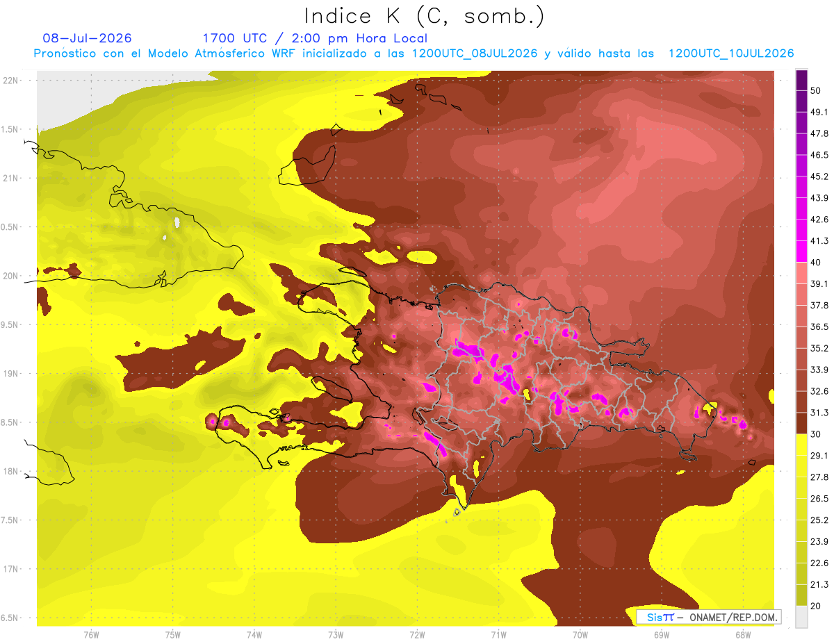
Task: Select color scale value "22.6"
Action: 819,563
